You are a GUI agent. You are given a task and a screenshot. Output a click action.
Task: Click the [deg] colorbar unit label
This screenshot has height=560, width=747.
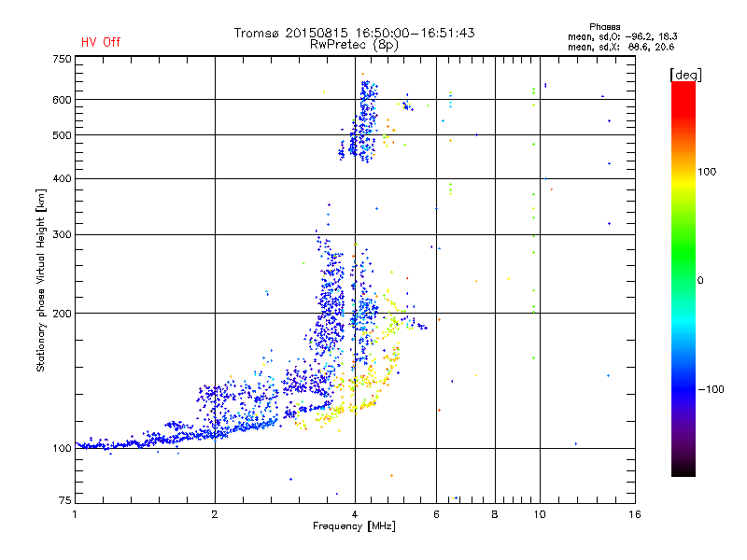tap(685, 75)
